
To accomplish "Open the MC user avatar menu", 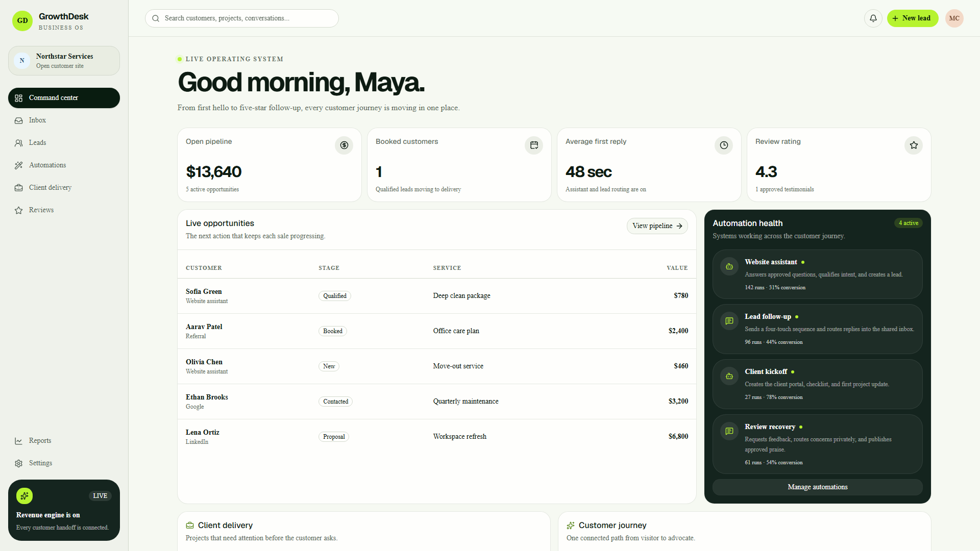I will (x=954, y=18).
